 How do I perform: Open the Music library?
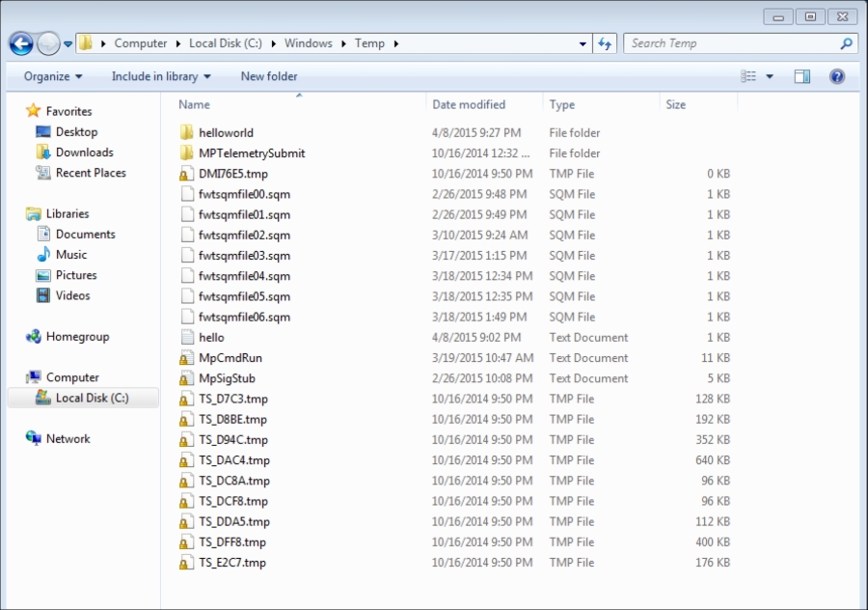(x=70, y=255)
